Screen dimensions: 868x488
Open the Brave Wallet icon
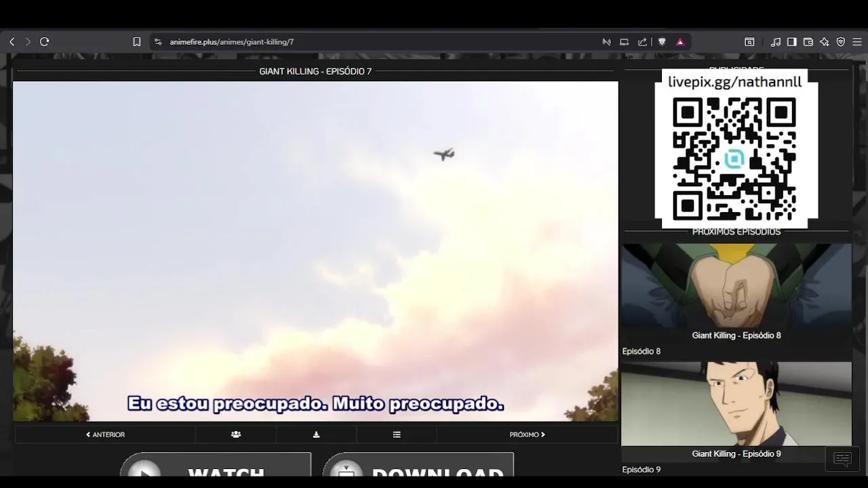(x=808, y=42)
